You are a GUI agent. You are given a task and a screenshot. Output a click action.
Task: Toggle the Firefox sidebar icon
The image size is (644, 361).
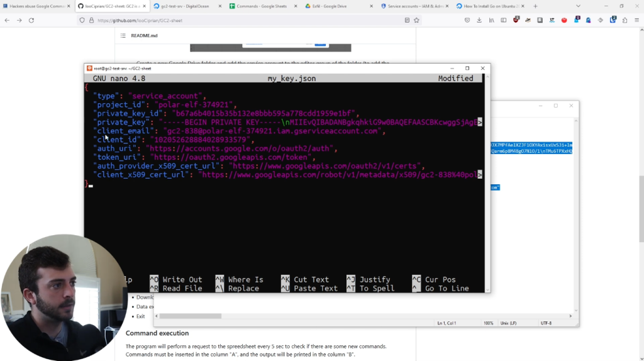[x=504, y=20]
